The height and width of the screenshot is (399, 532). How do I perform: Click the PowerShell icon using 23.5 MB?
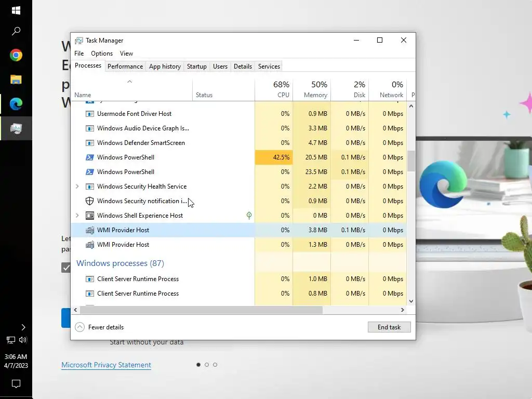89,172
